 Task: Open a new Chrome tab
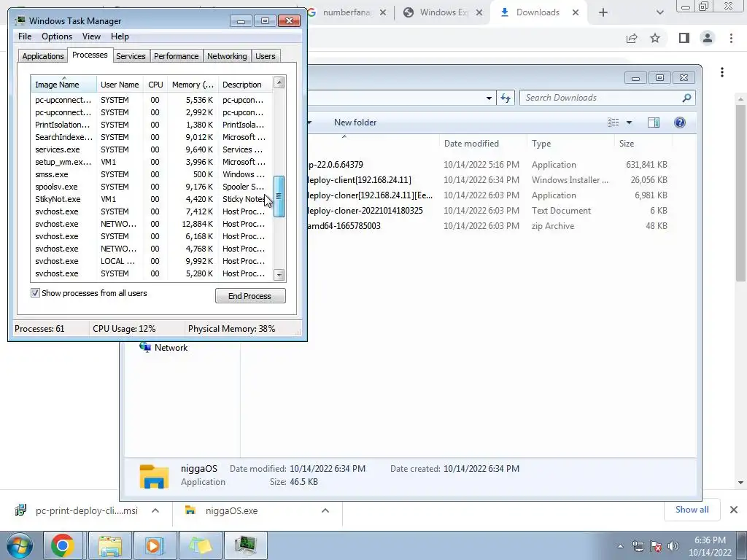pyautogui.click(x=603, y=13)
